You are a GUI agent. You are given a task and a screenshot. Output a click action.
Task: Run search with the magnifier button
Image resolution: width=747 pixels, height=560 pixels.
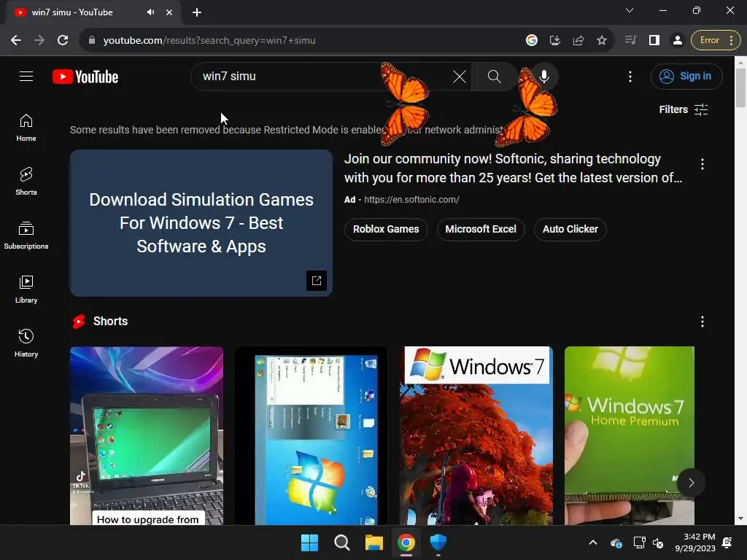point(494,76)
